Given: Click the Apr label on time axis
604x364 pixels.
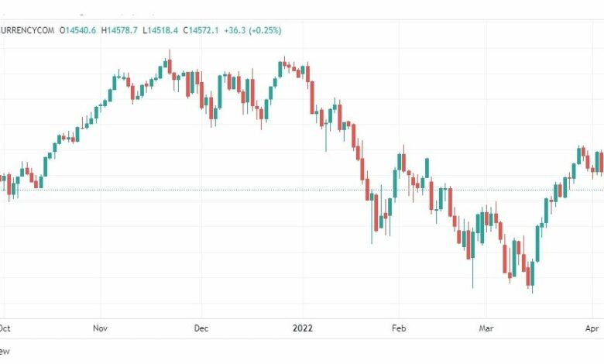Looking at the screenshot, I should click(x=592, y=328).
